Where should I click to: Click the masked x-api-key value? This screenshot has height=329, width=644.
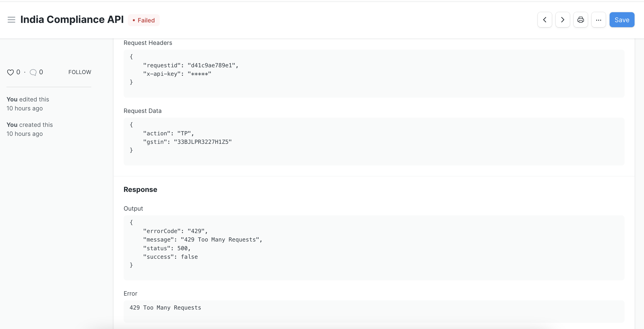199,74
